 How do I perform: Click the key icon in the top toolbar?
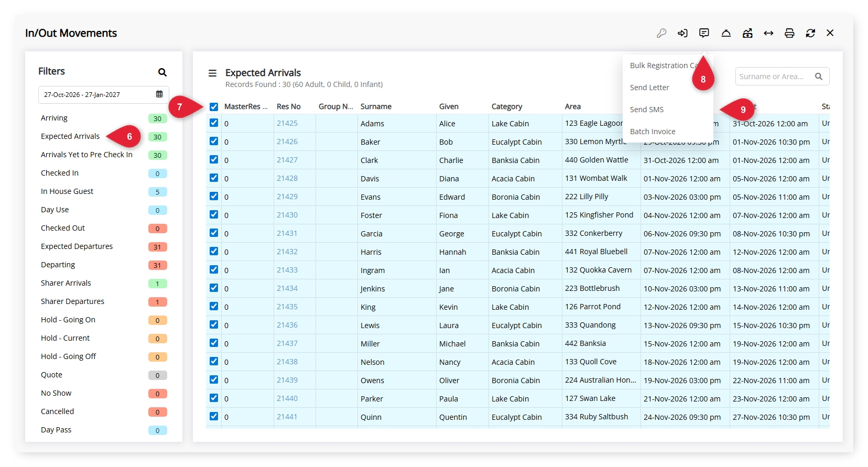click(661, 33)
